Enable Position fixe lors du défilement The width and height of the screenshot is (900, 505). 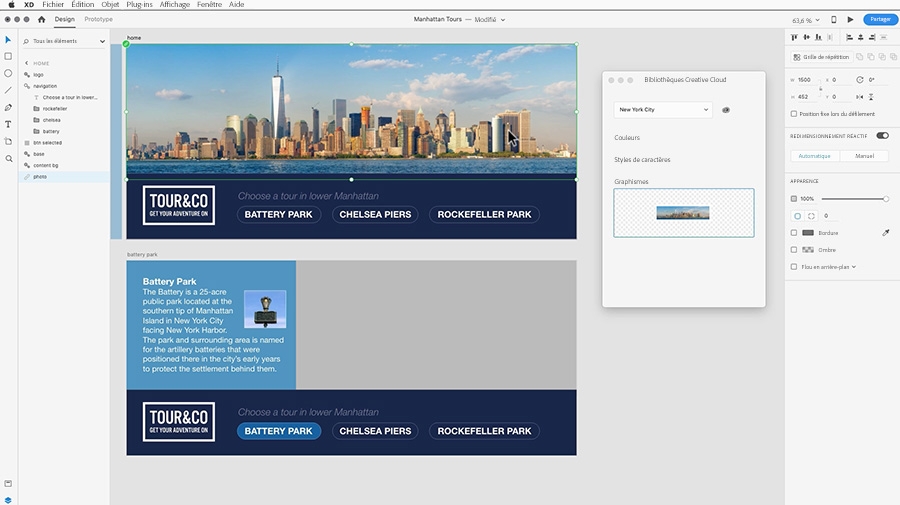(794, 114)
